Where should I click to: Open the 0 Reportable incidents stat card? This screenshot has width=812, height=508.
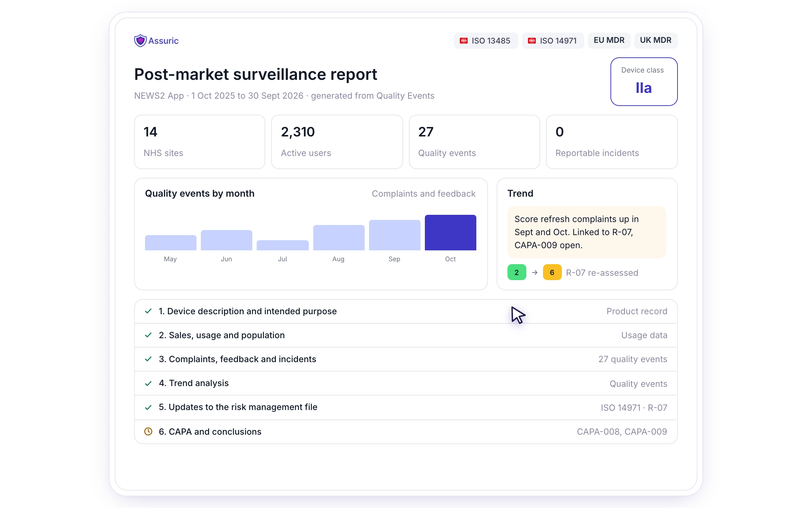point(612,142)
